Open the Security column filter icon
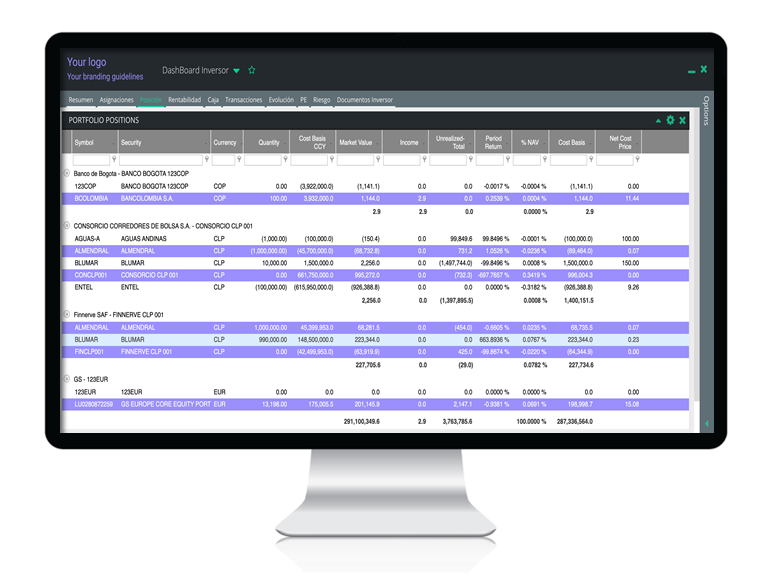This screenshot has width=768, height=576. 207,159
